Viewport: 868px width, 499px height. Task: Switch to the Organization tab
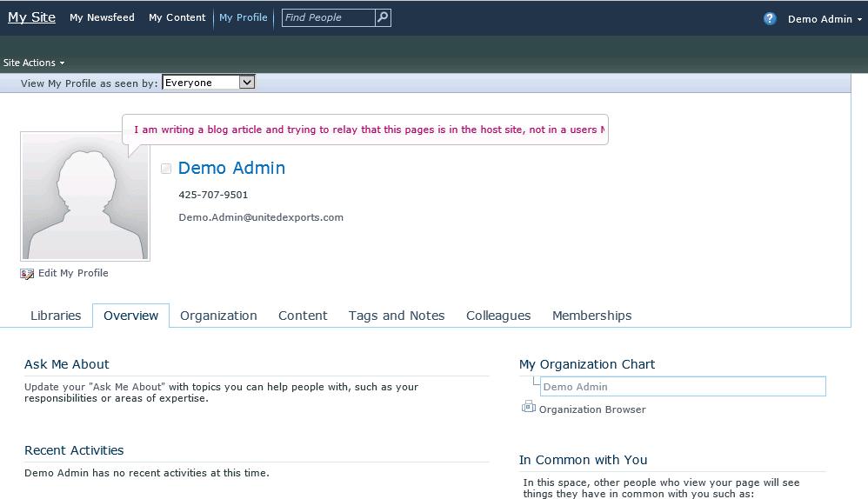point(218,316)
